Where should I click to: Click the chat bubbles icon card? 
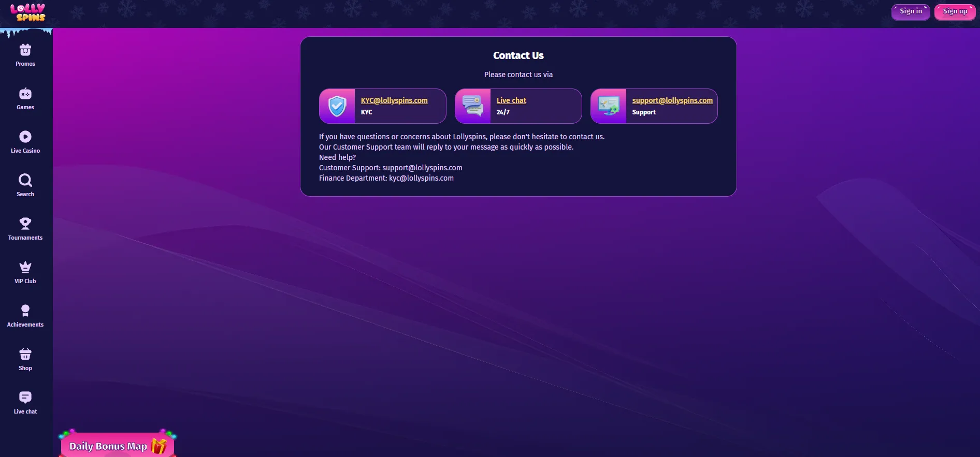pos(473,106)
